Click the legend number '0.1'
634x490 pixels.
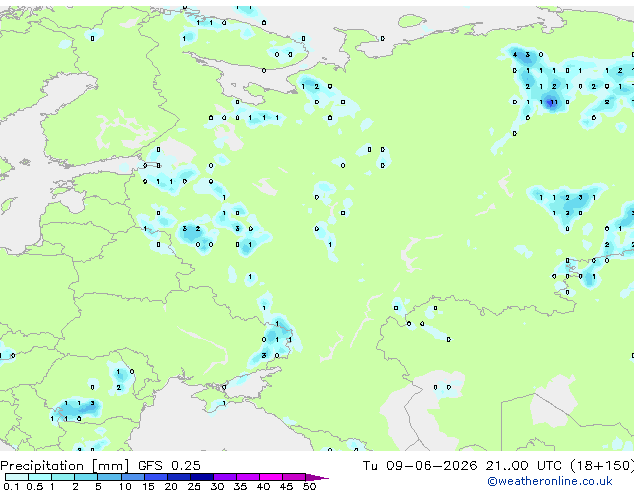[12, 486]
